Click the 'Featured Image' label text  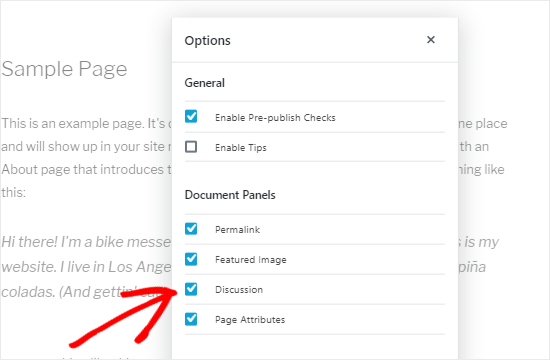(x=251, y=260)
